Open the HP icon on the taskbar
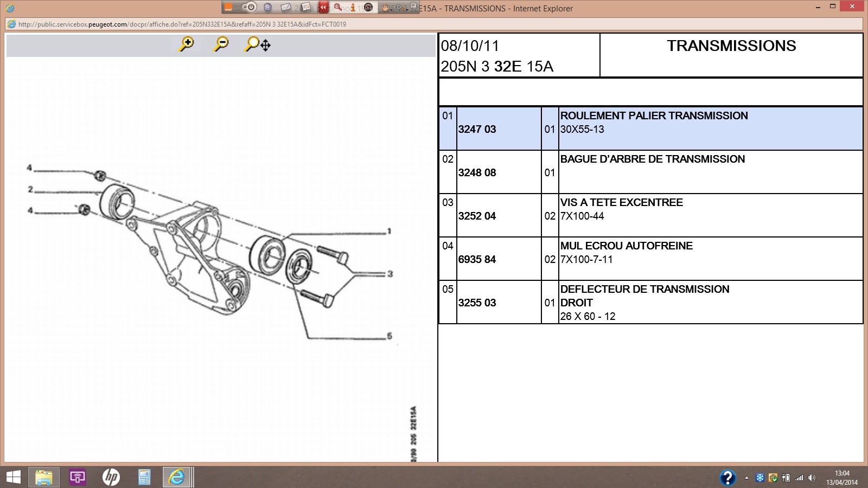 coord(111,477)
